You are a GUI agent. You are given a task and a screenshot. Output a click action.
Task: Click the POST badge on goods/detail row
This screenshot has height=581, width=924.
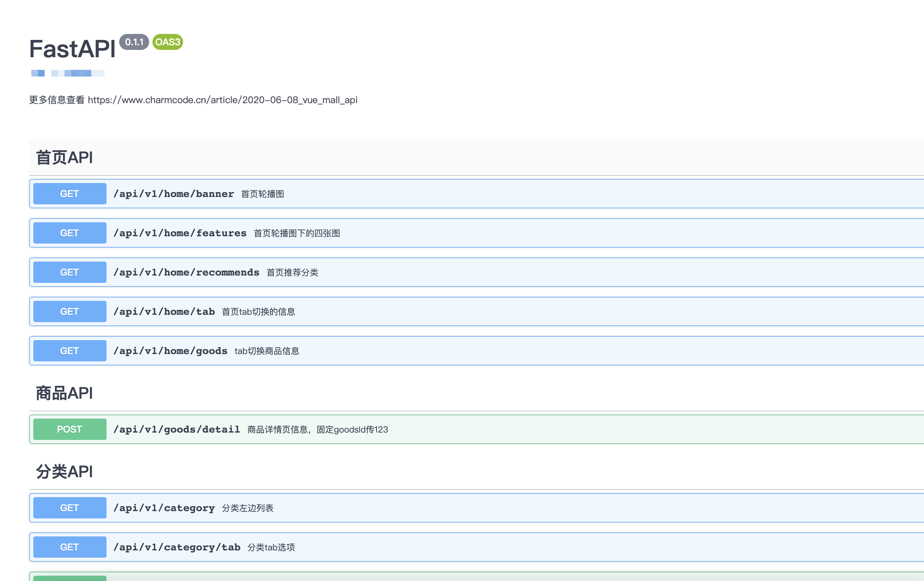click(70, 429)
